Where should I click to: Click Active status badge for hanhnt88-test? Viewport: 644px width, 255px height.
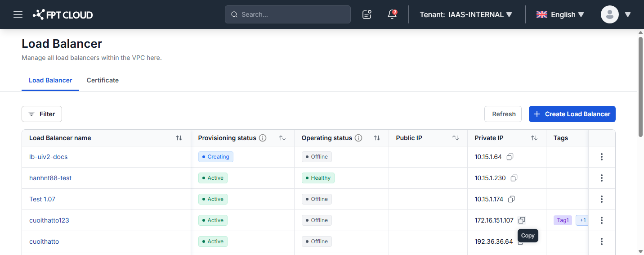click(x=213, y=178)
